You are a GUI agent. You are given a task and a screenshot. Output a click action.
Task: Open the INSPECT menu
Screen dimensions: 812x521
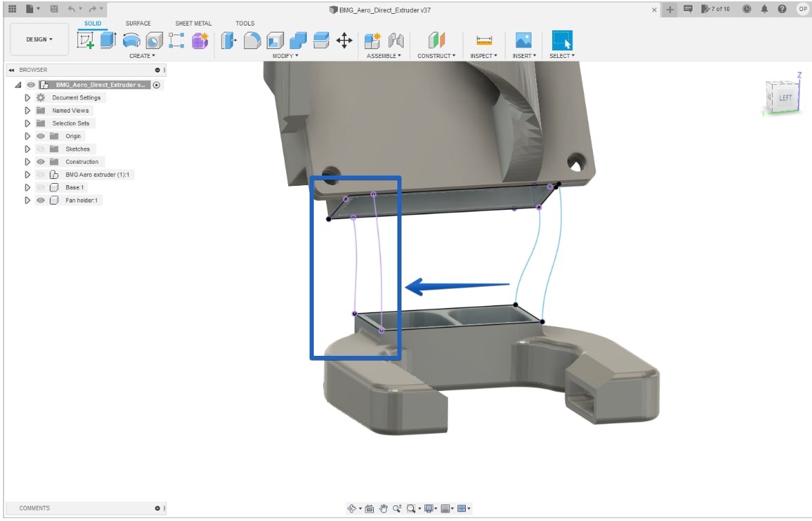click(484, 56)
